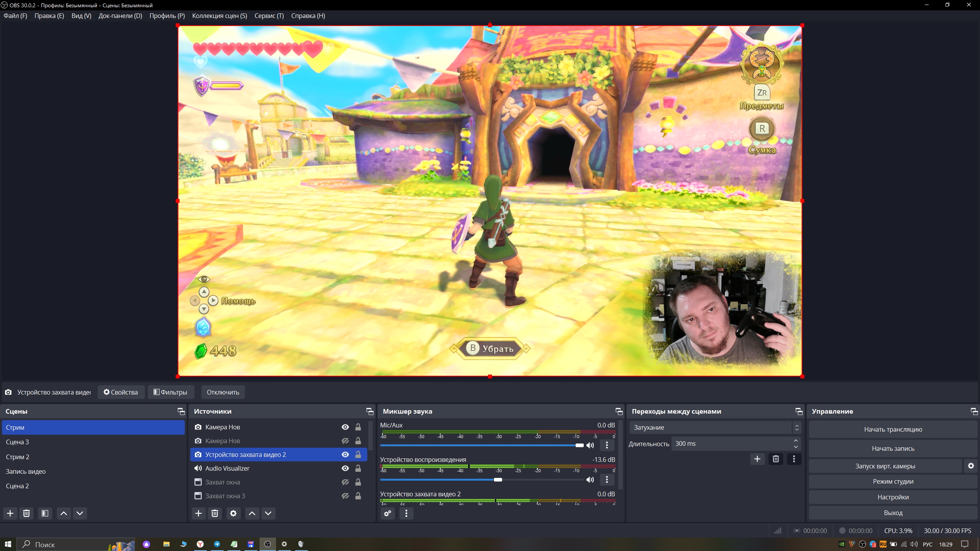Open the Коллекция сцен (S) menu

220,16
